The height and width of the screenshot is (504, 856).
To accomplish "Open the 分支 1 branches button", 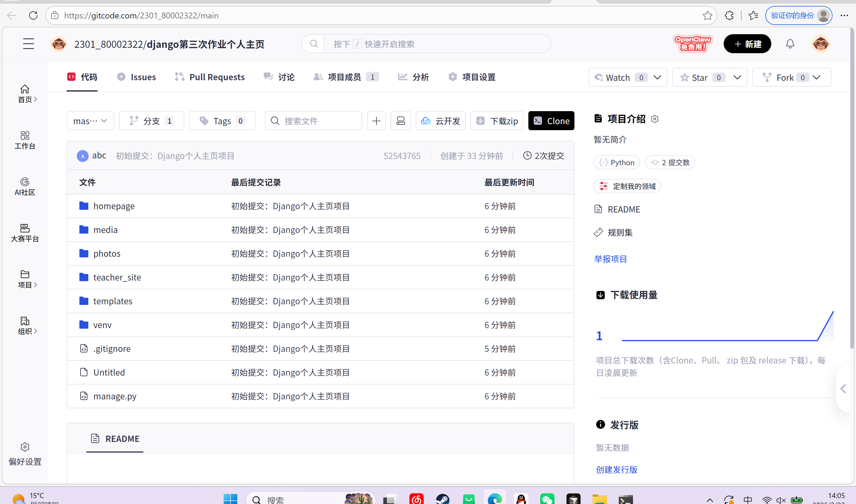I will [152, 121].
